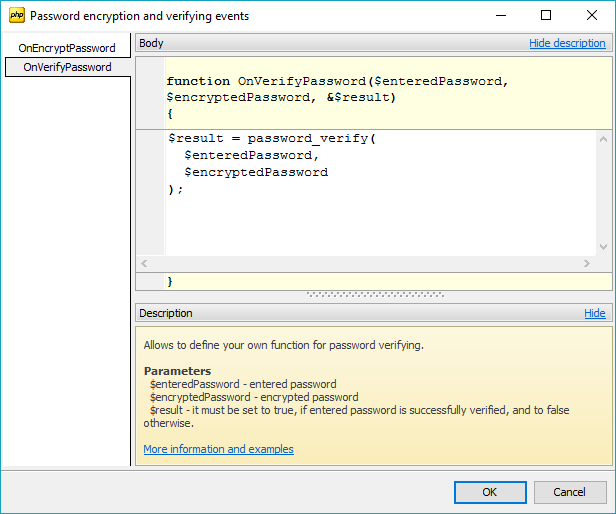Click the $encryptedPassword line in editor
The width and height of the screenshot is (616, 514).
pyautogui.click(x=256, y=172)
